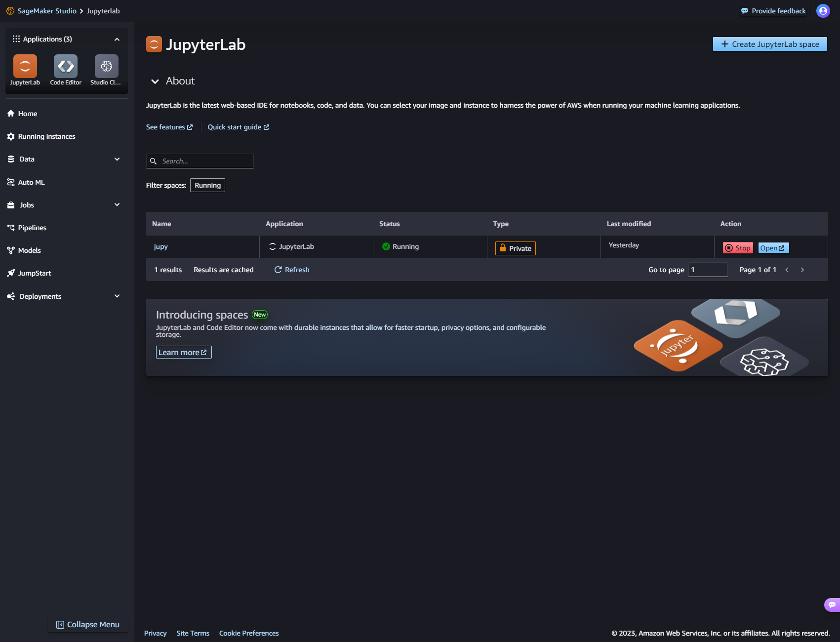Click the Jupyter tile graphic in the banner

tap(678, 345)
